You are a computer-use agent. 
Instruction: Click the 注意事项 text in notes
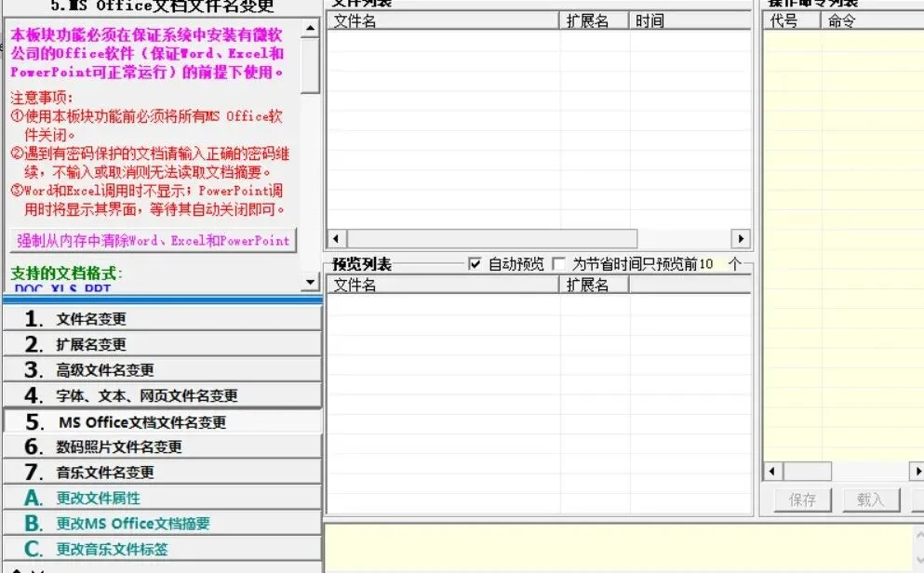click(41, 97)
